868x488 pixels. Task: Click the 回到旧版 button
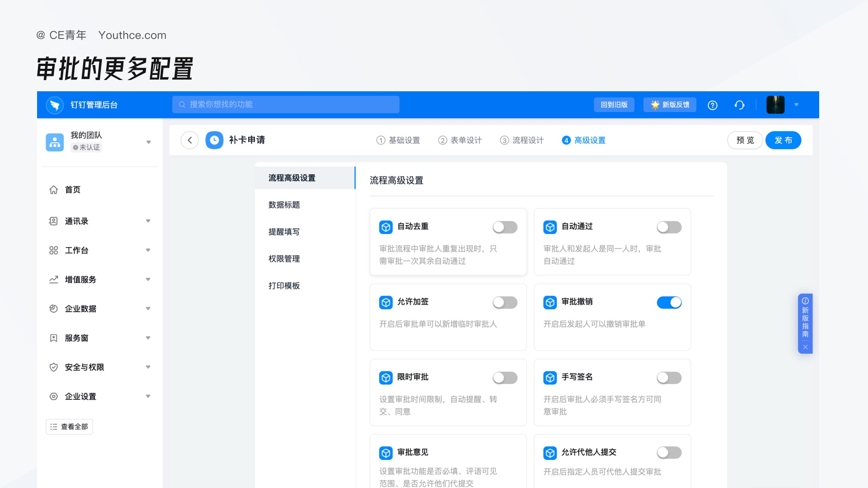pos(614,105)
